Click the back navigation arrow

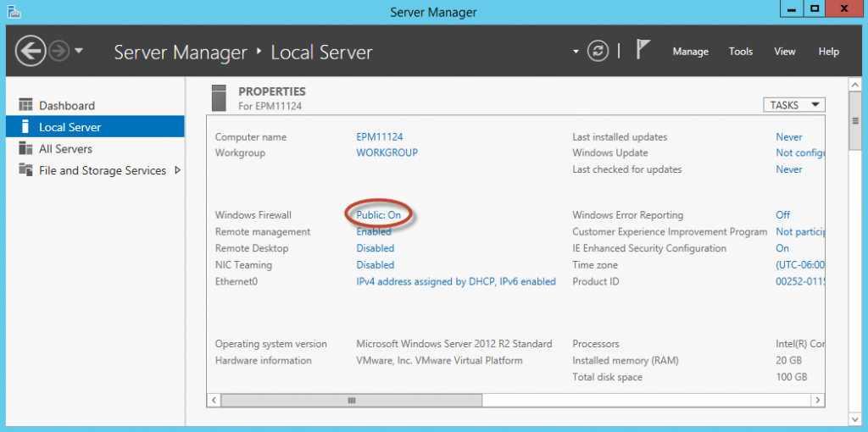[30, 52]
